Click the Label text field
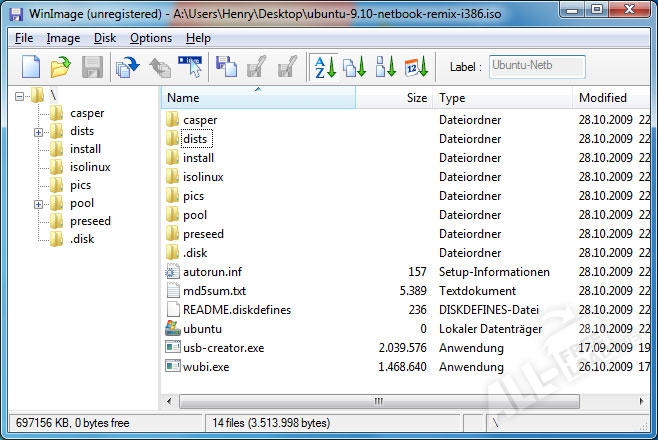Viewport: 658px width, 440px height. pos(537,67)
